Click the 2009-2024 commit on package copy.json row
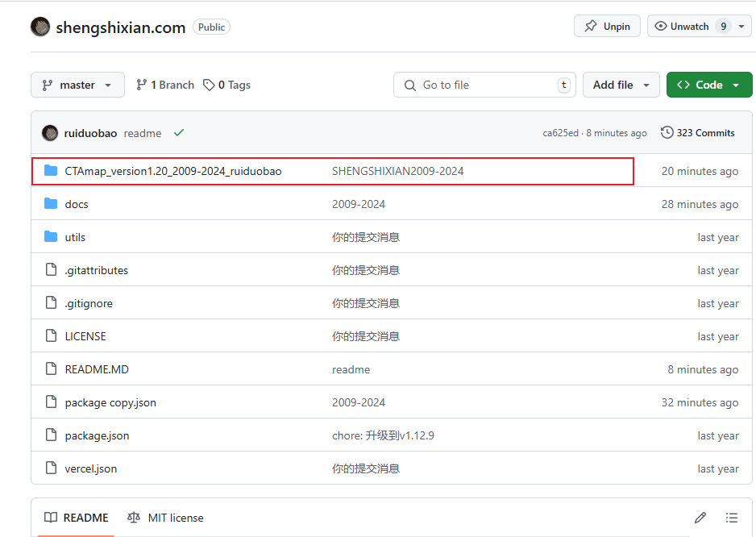 359,402
